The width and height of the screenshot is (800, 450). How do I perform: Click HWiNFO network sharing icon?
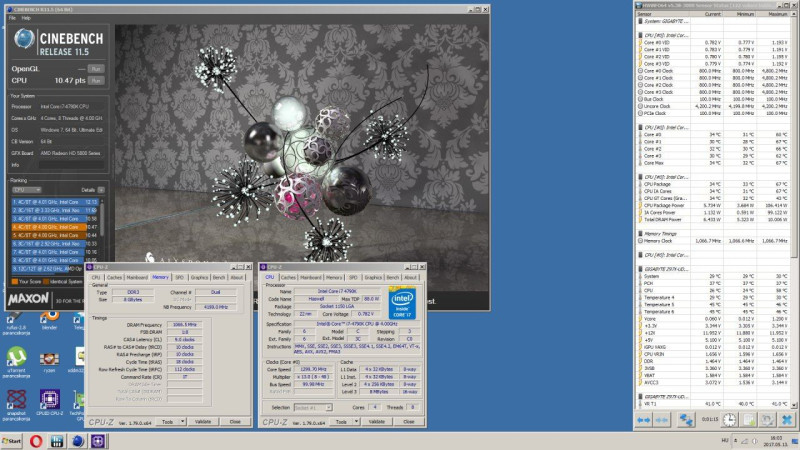pos(686,420)
